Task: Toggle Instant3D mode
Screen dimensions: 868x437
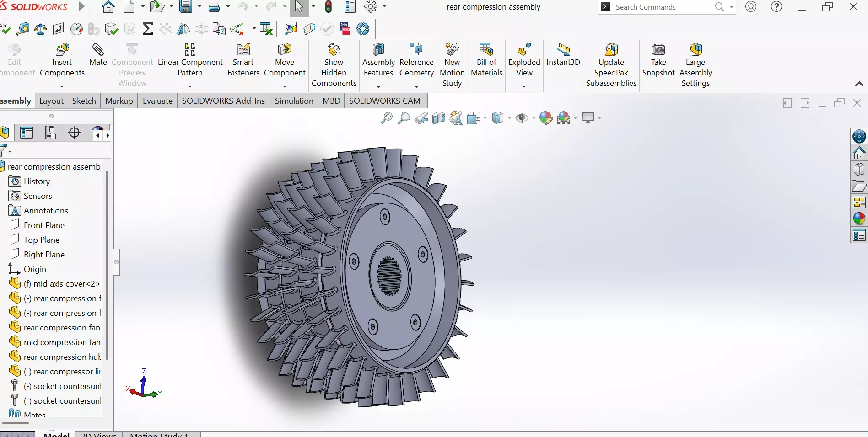Action: pos(563,55)
